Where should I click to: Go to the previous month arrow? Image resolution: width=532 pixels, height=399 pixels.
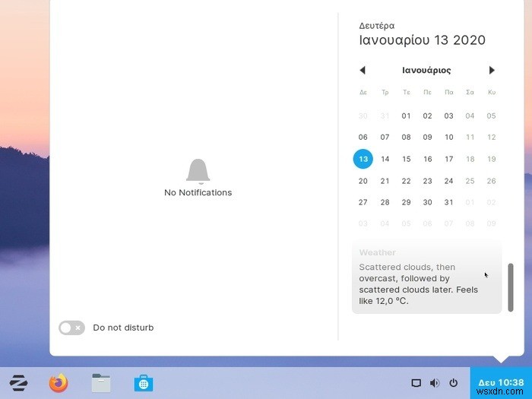click(x=363, y=70)
